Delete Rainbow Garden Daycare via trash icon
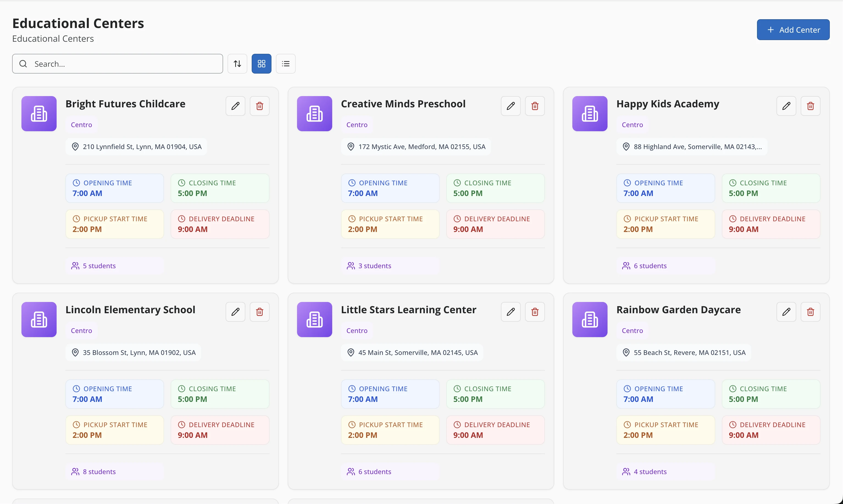 (x=811, y=312)
